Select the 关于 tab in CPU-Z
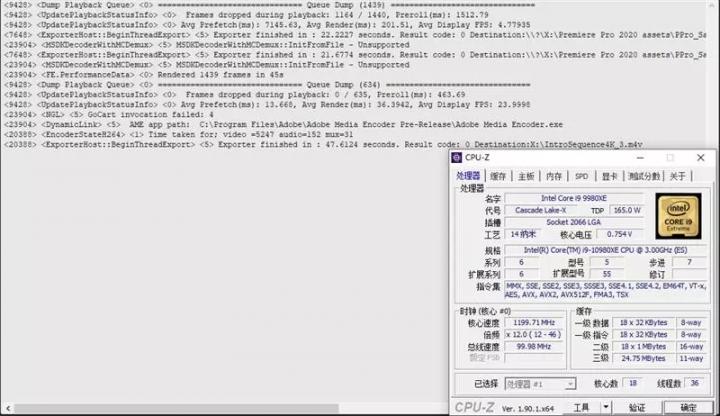Viewport: 720px width, 416px height. 677,176
